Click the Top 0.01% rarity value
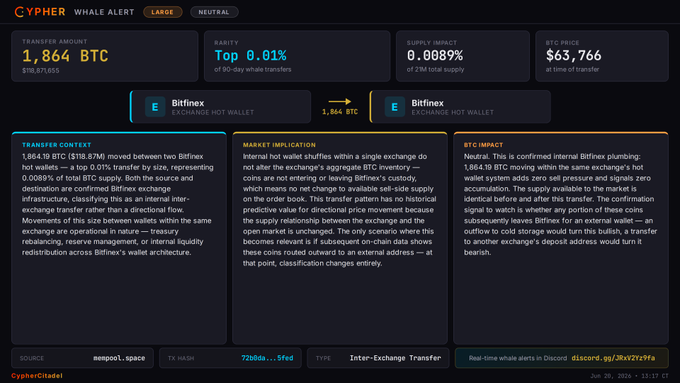This screenshot has height=383, width=680. [250, 56]
